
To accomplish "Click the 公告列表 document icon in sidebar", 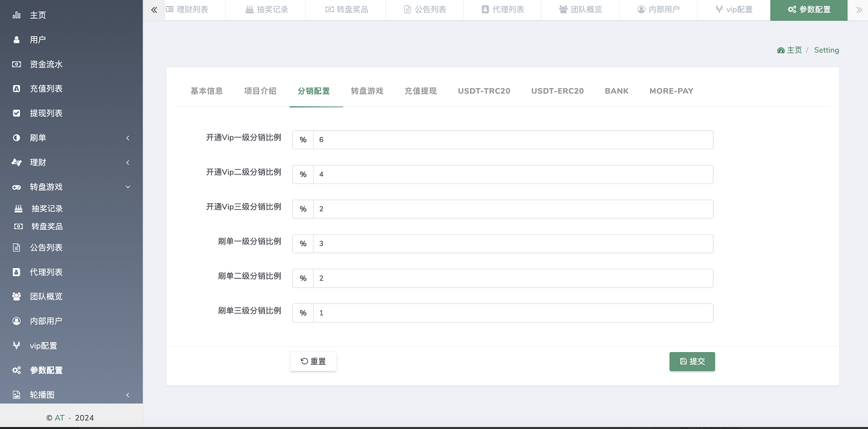I will tap(17, 247).
